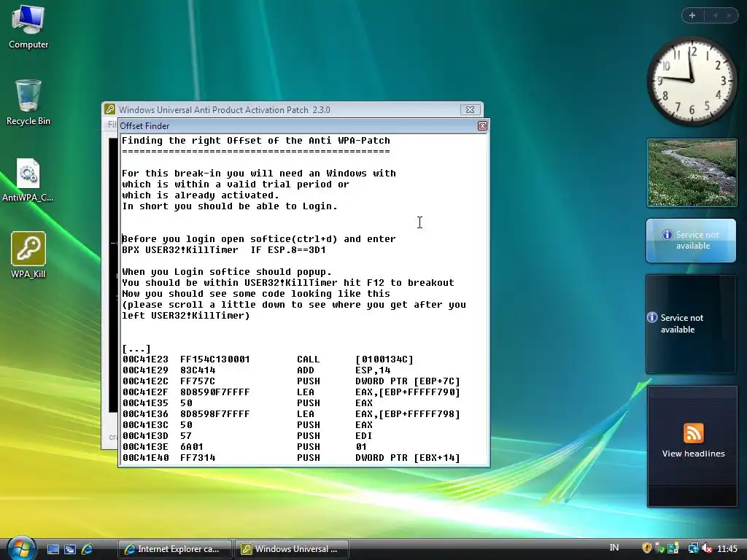The image size is (747, 560).
Task: Click the light blue Service not available gadget
Action: (x=692, y=241)
